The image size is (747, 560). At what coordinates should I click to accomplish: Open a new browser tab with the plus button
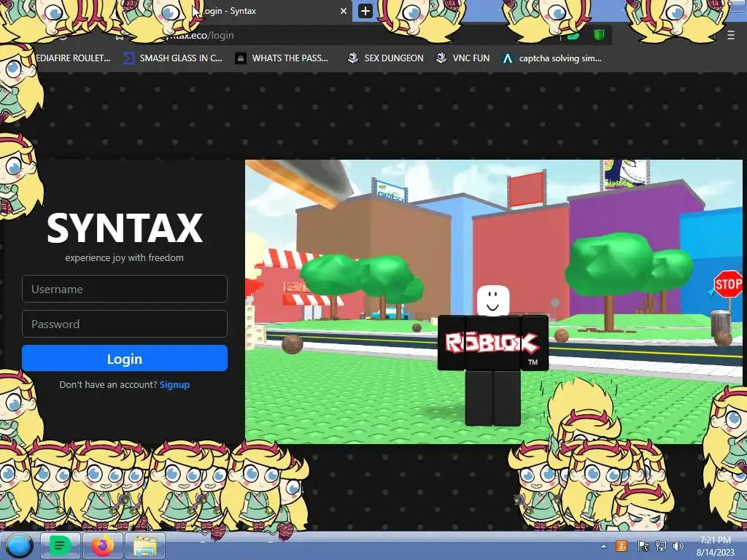point(365,10)
